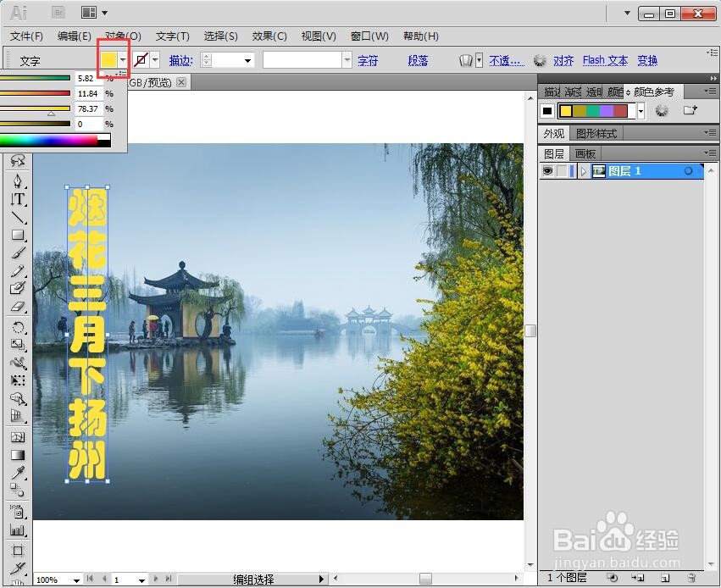Viewport: 721px width, 588px height.
Task: Select the Scale tool
Action: coord(18,345)
